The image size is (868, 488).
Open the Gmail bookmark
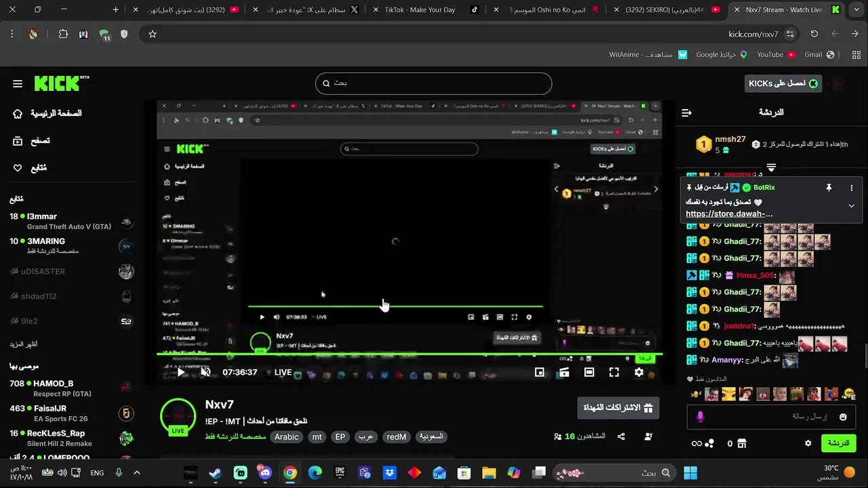click(818, 54)
